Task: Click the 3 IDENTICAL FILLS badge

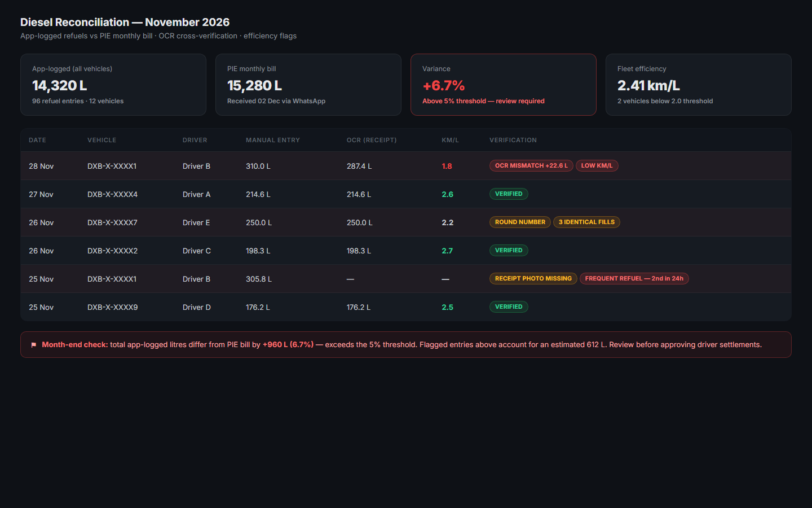Action: click(x=586, y=222)
